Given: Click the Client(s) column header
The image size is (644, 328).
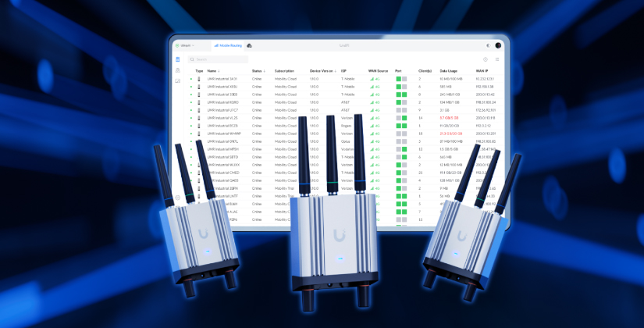Looking at the screenshot, I should coord(425,71).
